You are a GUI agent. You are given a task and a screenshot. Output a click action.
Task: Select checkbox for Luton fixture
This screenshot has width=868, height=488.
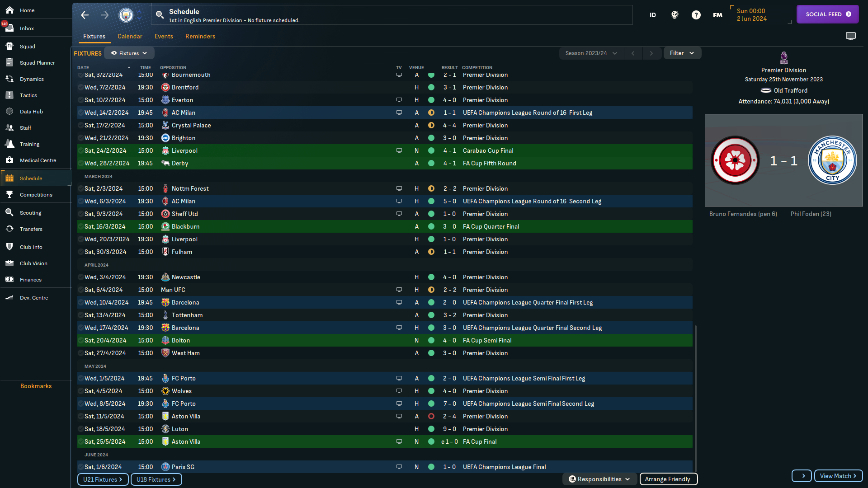click(80, 429)
